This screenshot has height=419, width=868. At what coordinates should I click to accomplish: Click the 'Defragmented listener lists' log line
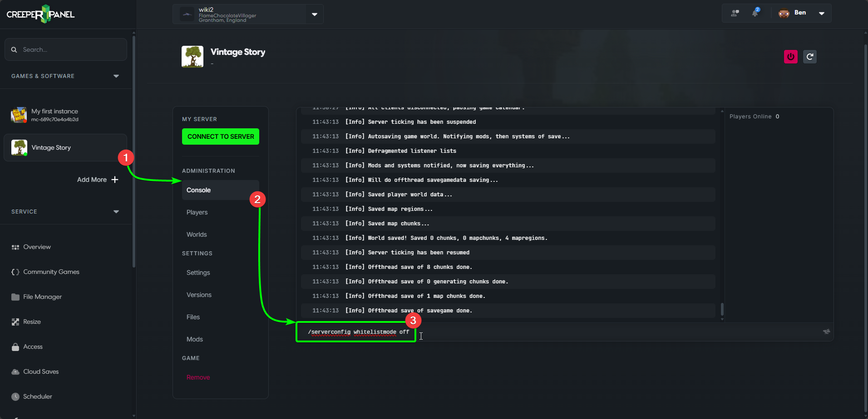508,151
